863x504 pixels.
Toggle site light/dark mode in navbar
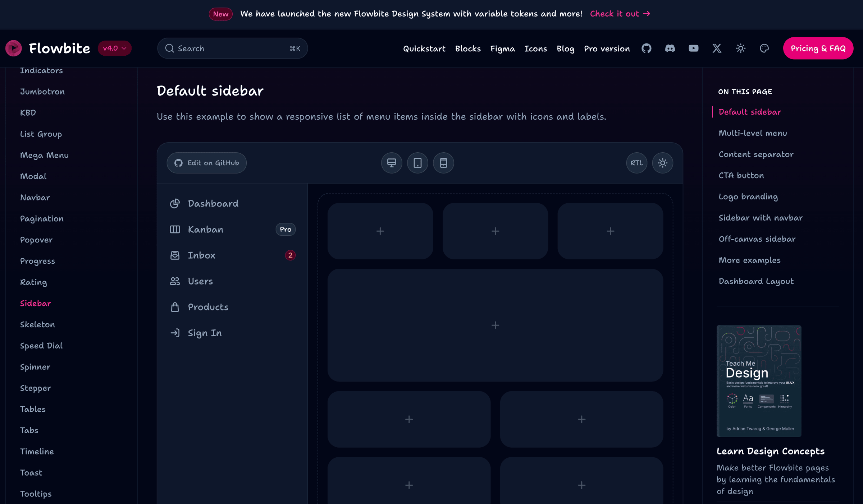click(x=740, y=48)
